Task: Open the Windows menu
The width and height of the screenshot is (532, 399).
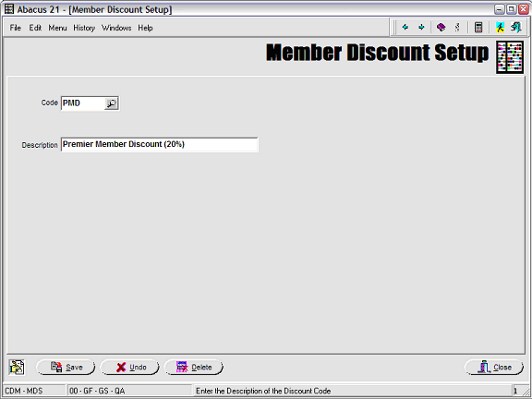Action: click(x=116, y=28)
